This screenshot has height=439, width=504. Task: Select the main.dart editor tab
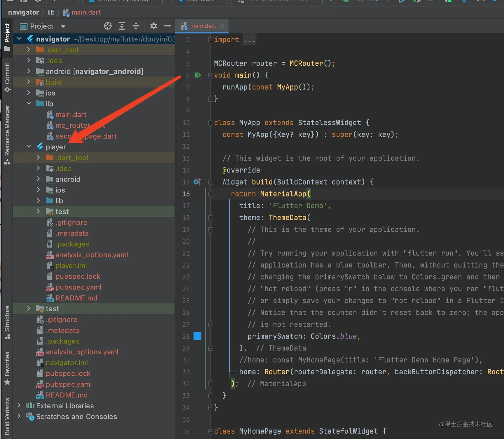coord(203,26)
